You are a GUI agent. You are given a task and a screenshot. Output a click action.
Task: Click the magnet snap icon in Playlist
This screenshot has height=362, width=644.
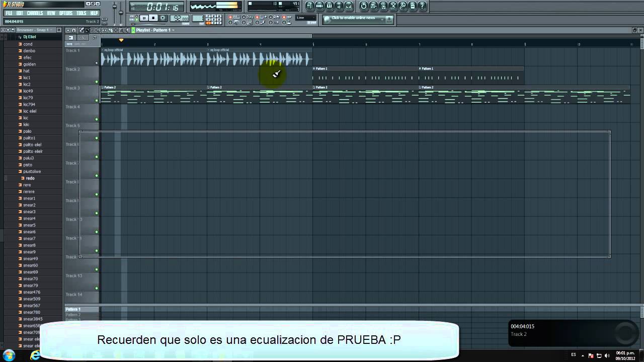(74, 30)
